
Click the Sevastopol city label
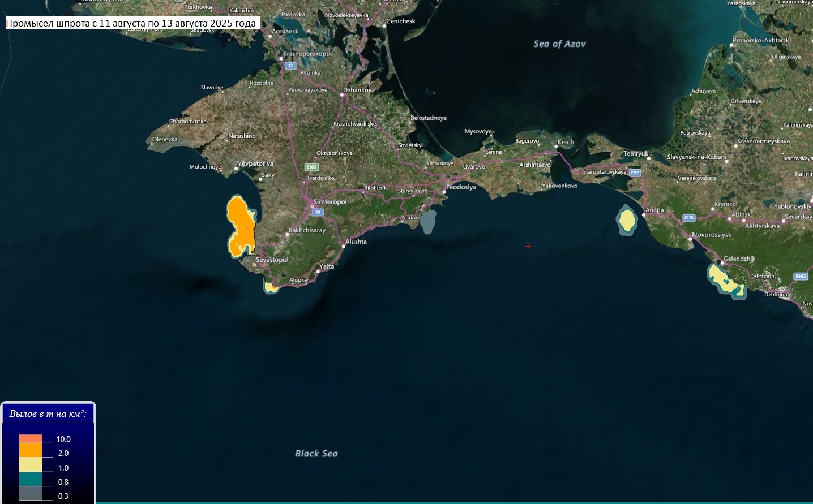tap(272, 260)
